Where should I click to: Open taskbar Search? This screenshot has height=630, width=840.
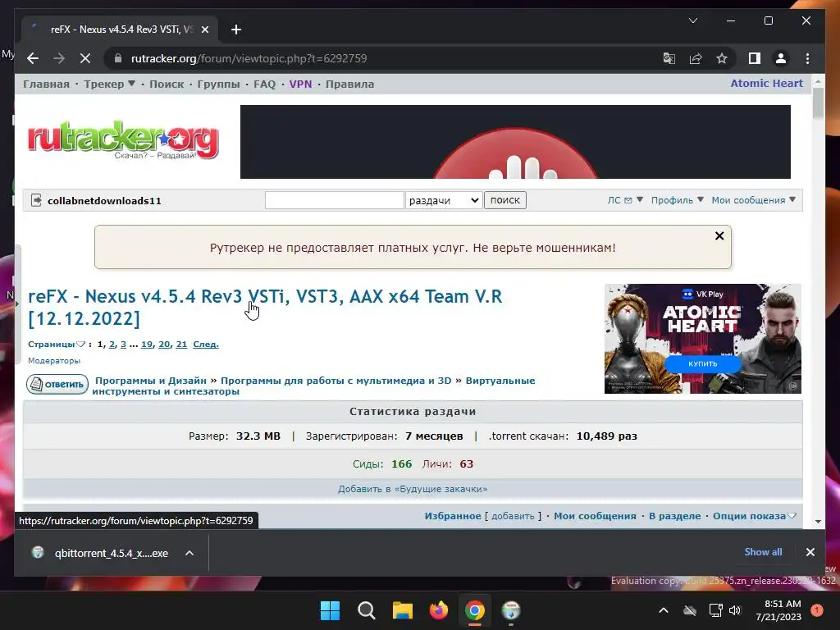click(x=367, y=610)
